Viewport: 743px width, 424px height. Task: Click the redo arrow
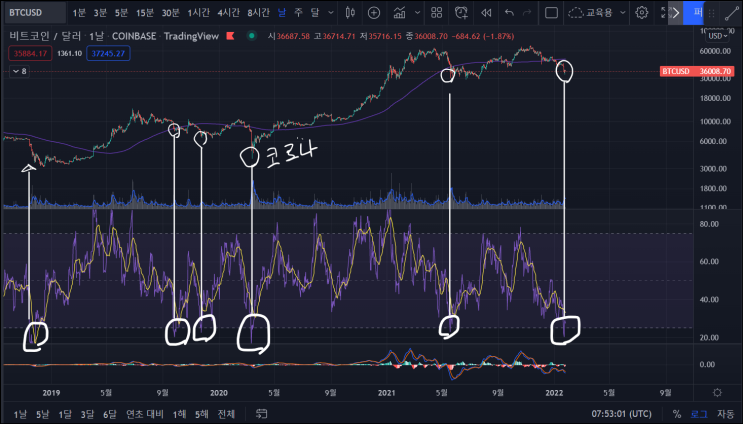527,13
